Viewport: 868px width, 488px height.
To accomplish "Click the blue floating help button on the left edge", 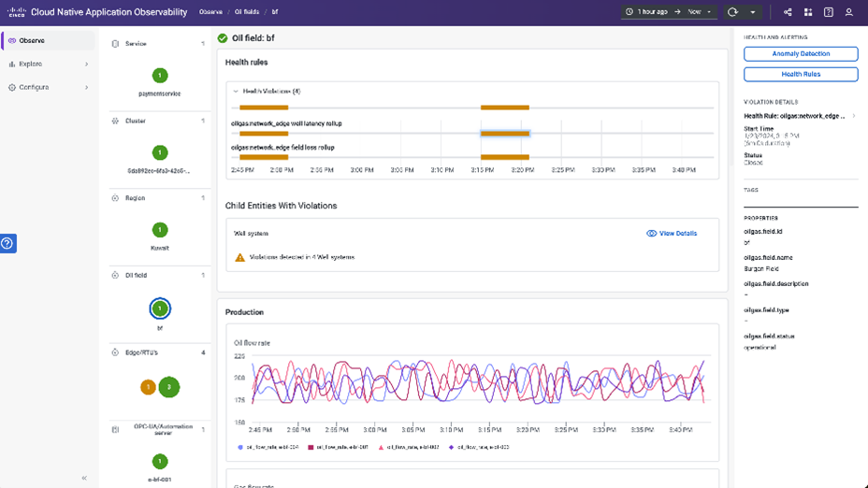I will click(x=7, y=243).
